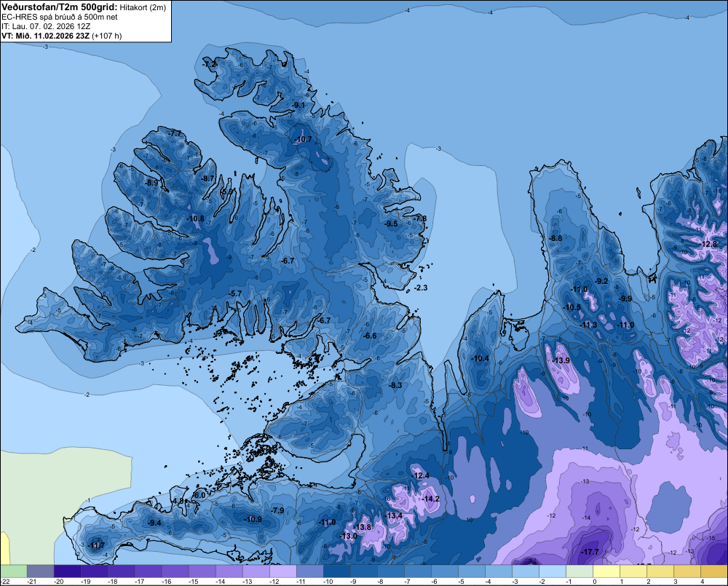728x586 pixels.
Task: Click the -11.3 temperature label
Action: (x=589, y=325)
